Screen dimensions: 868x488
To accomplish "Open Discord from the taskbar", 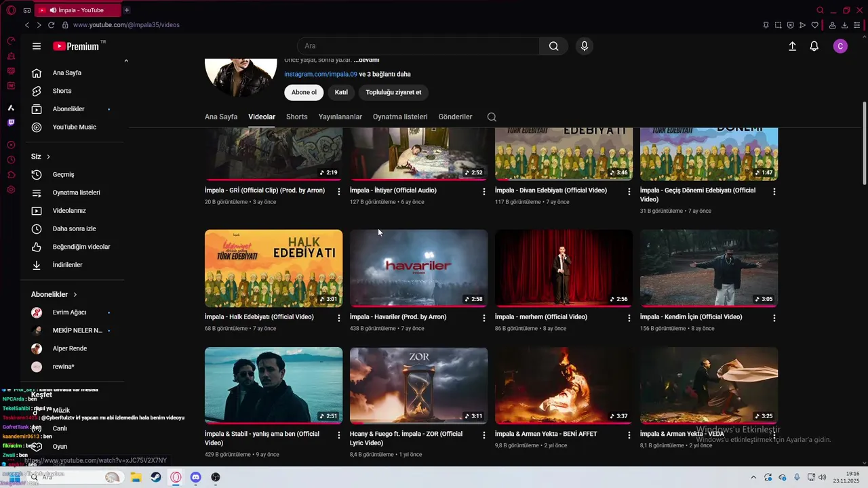I will pyautogui.click(x=196, y=477).
